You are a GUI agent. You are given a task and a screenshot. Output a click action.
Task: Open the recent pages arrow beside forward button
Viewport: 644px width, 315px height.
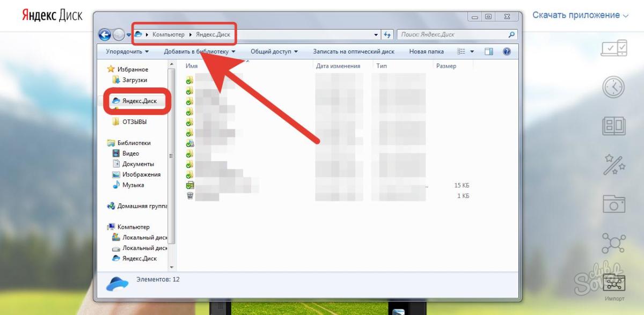pos(129,35)
